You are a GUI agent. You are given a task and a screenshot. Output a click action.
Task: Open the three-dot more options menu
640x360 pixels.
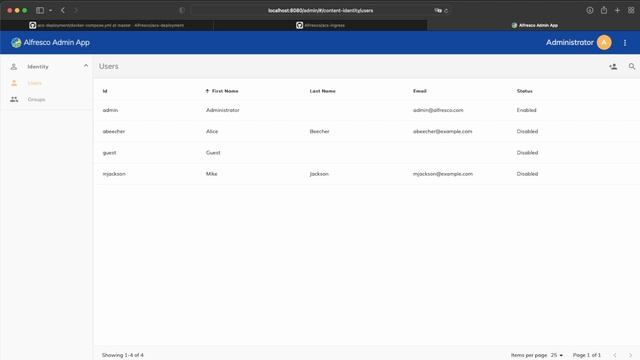(625, 42)
